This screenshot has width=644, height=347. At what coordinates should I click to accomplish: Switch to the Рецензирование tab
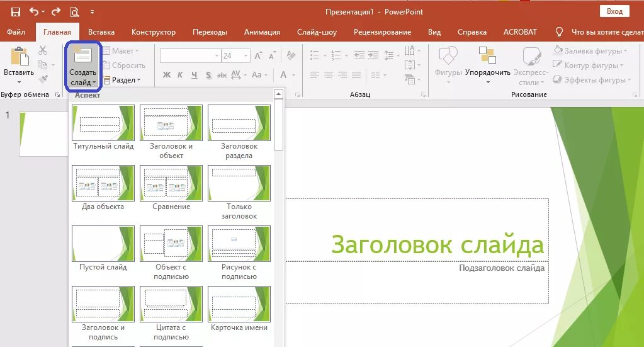(382, 32)
